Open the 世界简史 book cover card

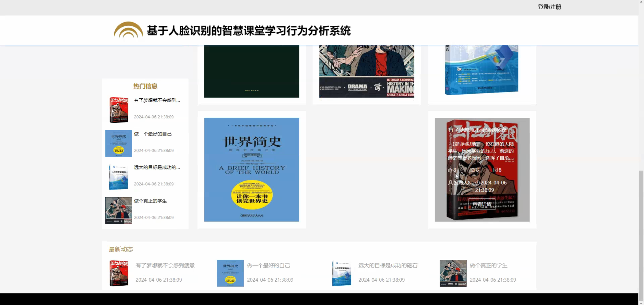[x=252, y=169]
